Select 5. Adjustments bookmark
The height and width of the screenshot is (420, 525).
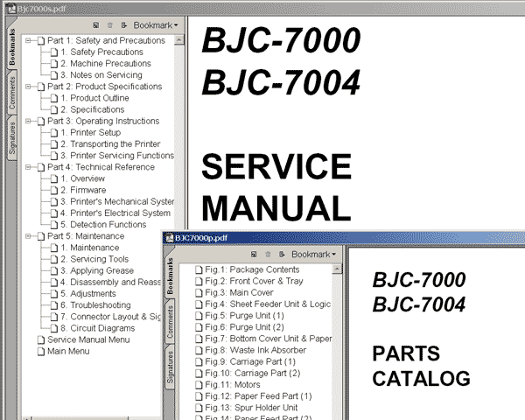click(x=88, y=293)
